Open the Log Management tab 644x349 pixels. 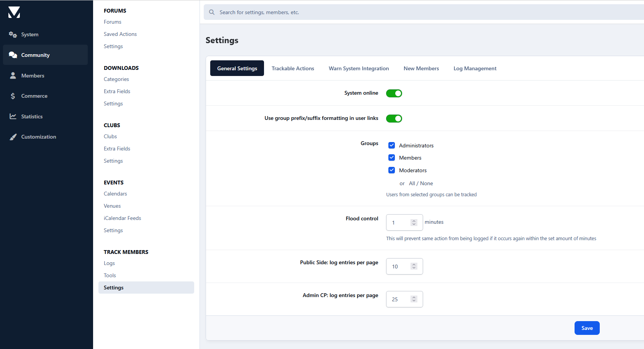coord(475,68)
